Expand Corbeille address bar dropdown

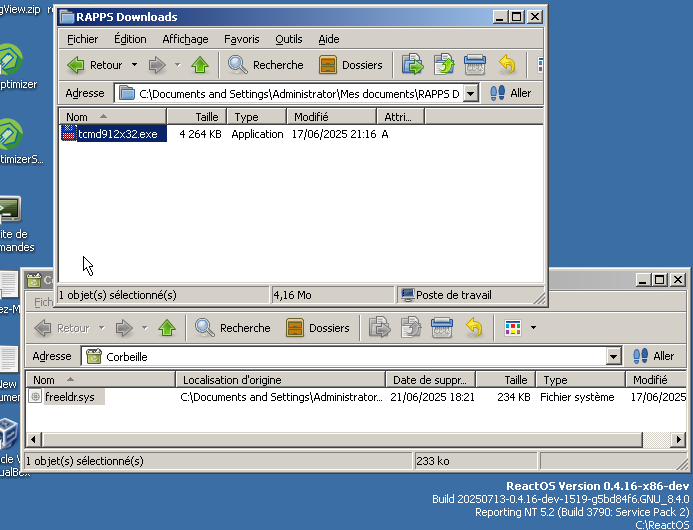(x=613, y=356)
